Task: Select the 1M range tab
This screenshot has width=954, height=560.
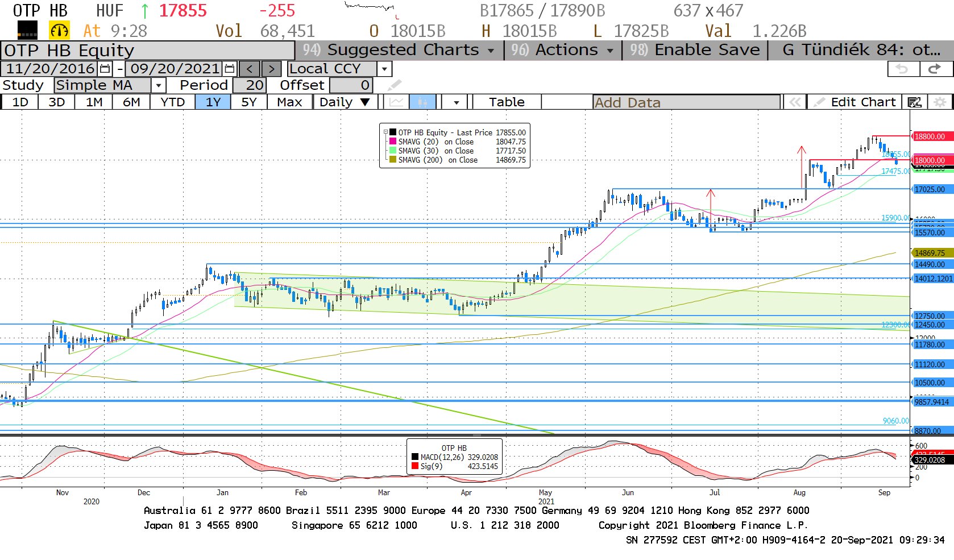Action: 94,102
